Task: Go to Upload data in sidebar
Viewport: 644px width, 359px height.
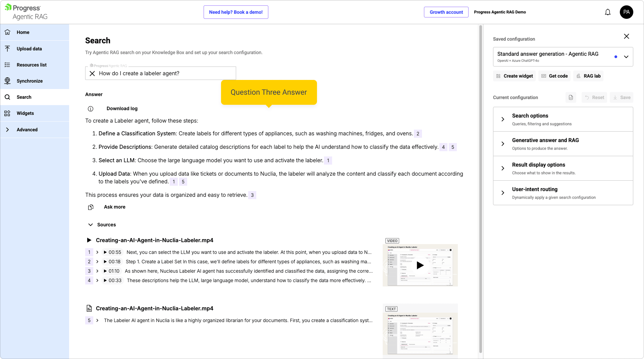Action: click(29, 49)
